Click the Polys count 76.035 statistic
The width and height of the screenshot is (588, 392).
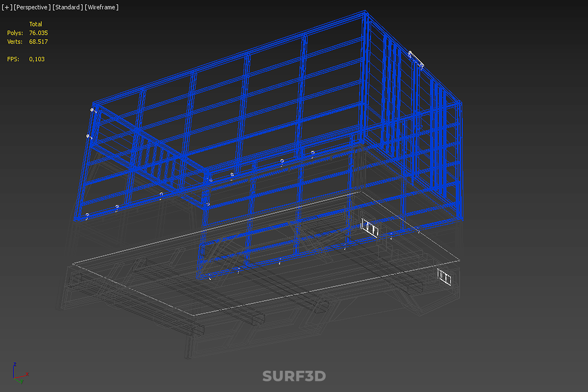point(38,33)
